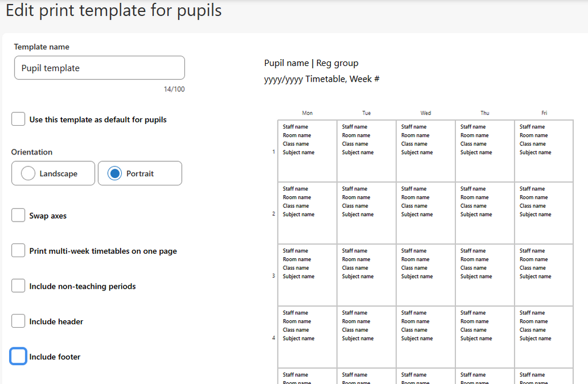Check Include non-teaching periods
This screenshot has width=588, height=384.
pos(18,286)
